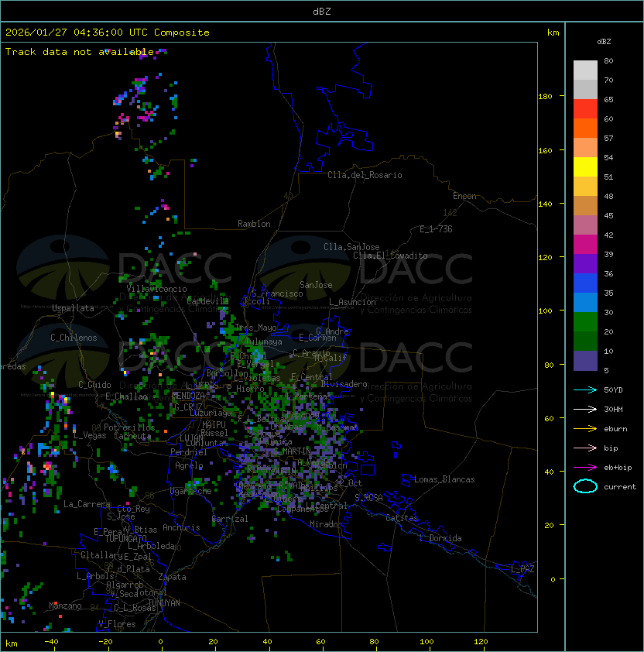Select the S_MARTIN label on the map

click(291, 451)
